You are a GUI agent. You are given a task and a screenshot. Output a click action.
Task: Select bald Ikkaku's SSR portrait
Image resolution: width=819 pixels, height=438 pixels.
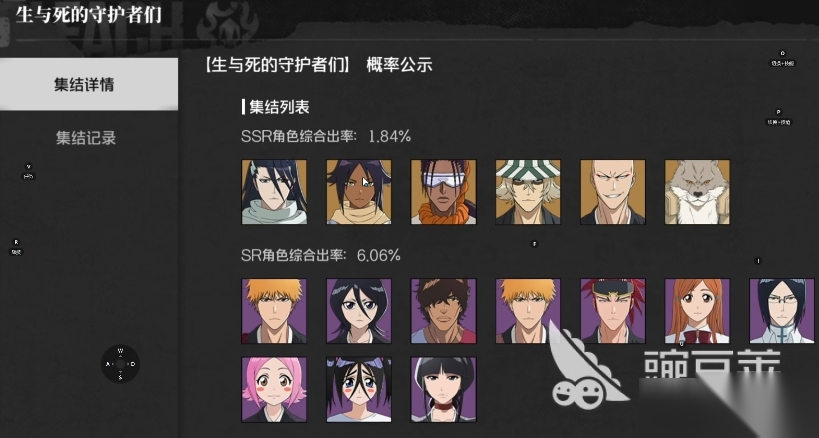click(613, 192)
